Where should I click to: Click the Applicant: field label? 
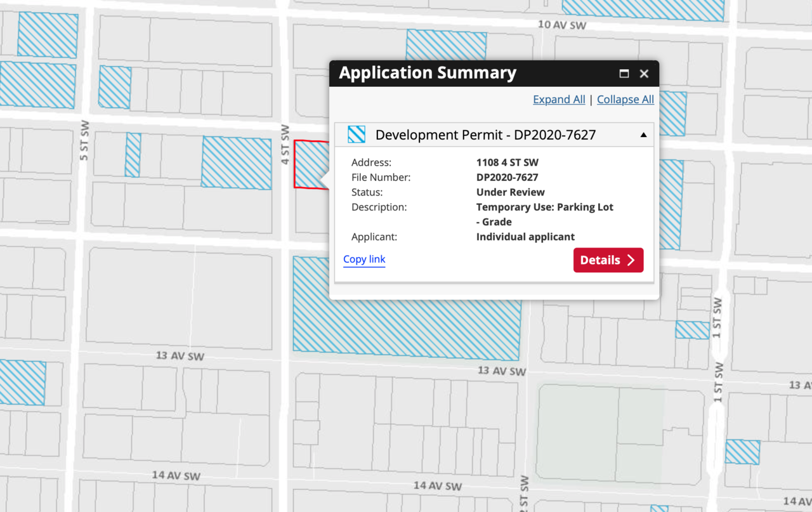[x=374, y=237]
